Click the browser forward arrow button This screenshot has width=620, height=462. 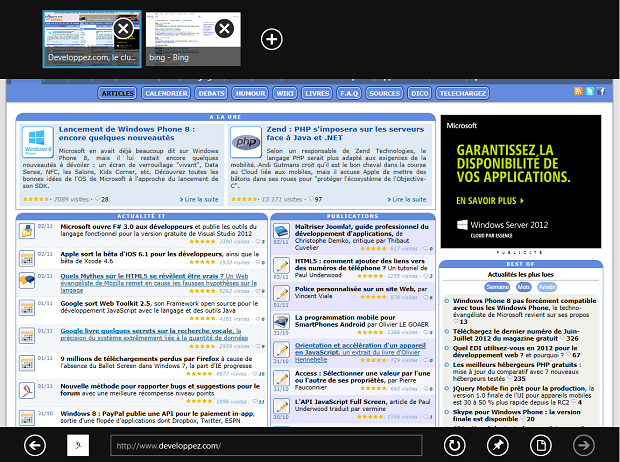pos(584,445)
